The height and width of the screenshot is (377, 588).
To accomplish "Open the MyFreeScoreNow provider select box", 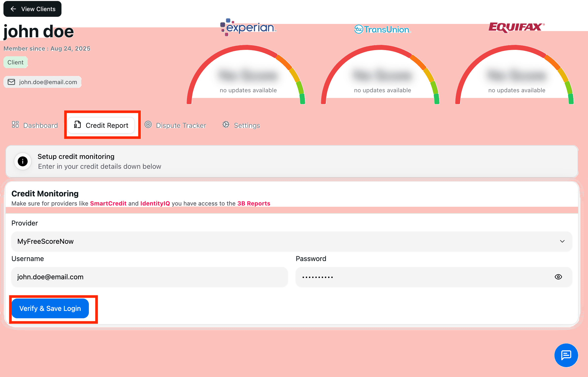I will coord(291,241).
